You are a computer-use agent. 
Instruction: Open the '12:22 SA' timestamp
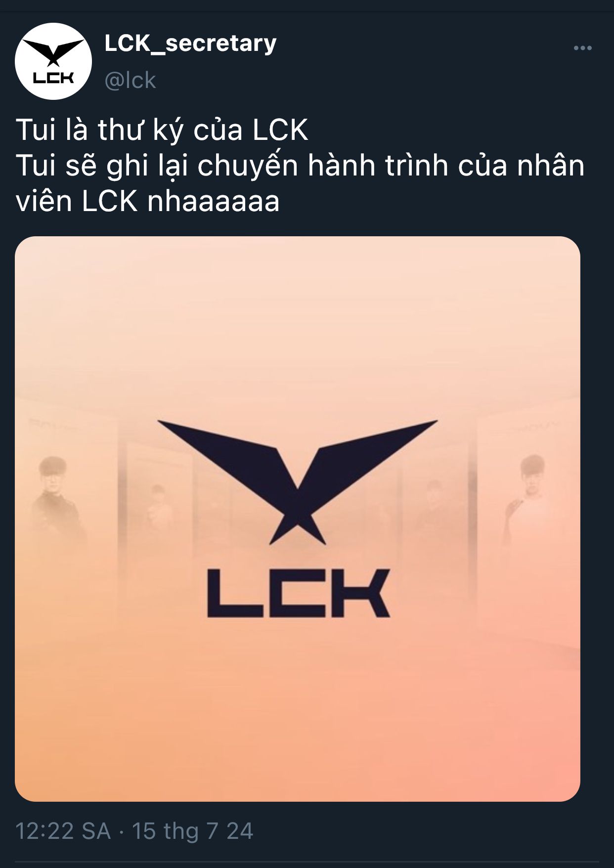point(63,831)
